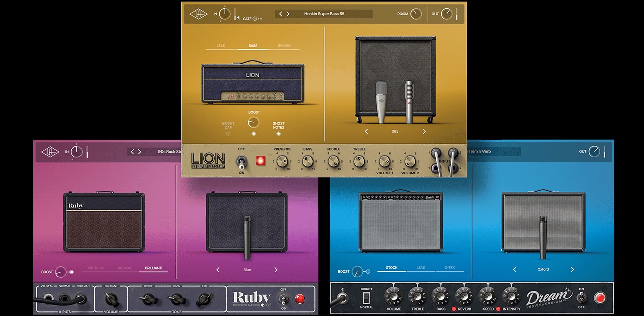The width and height of the screenshot is (644, 316).
Task: Select the STOCK tab in Dream
Action: click(391, 268)
